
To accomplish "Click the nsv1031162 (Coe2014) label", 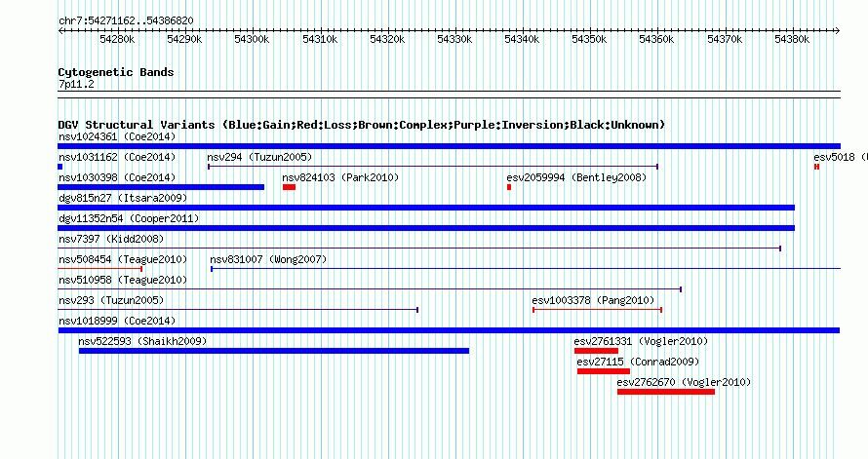I will pos(117,157).
